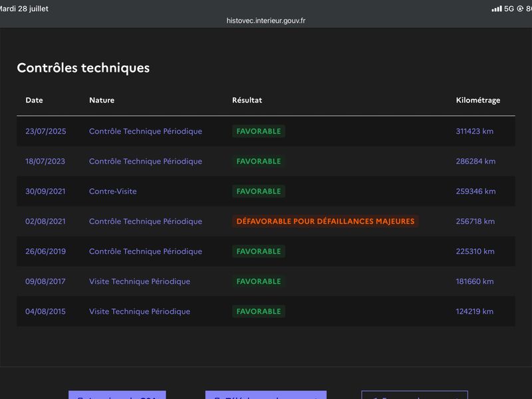Click the Date column header
Screen dimensions: 532x399
click(x=34, y=100)
